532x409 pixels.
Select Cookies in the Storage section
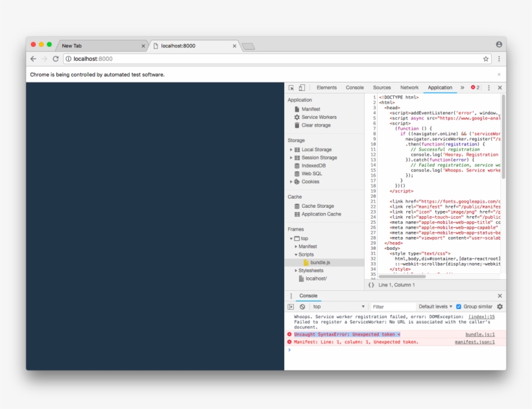point(310,182)
